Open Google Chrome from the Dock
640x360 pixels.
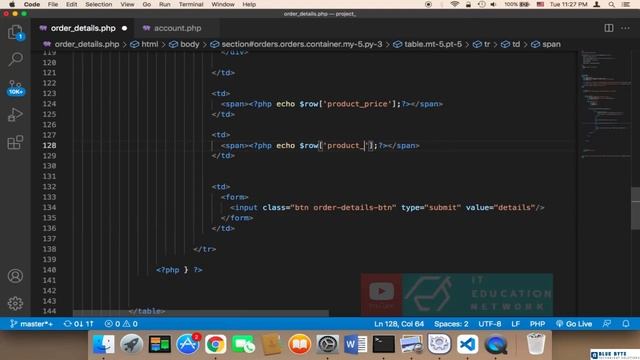pyautogui.click(x=216, y=344)
